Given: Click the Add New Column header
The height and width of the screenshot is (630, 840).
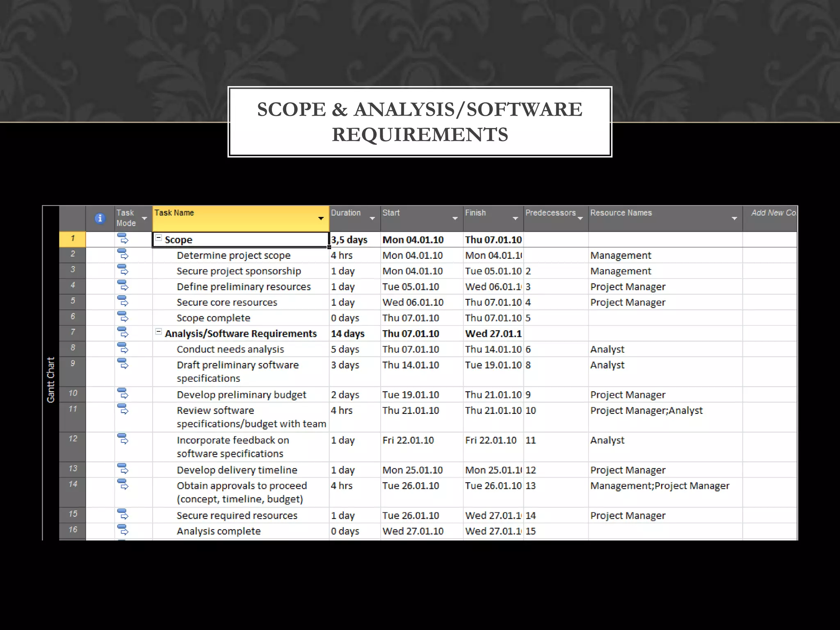Looking at the screenshot, I should 770,219.
